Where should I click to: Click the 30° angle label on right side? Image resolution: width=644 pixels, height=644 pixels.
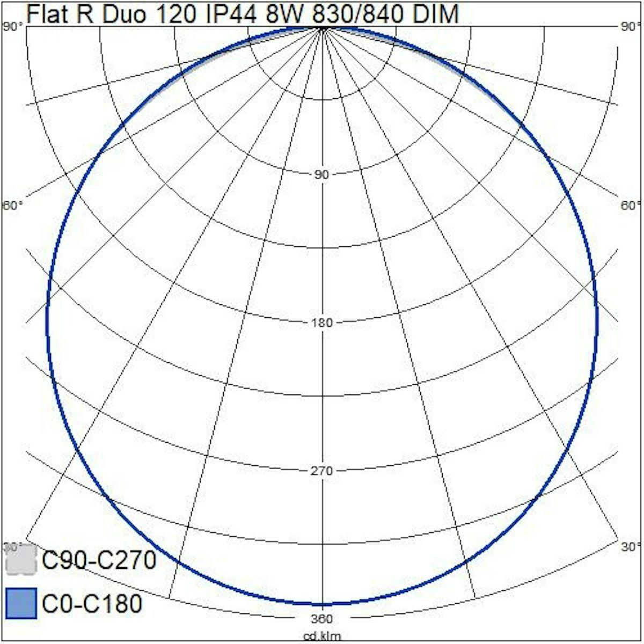(630, 546)
